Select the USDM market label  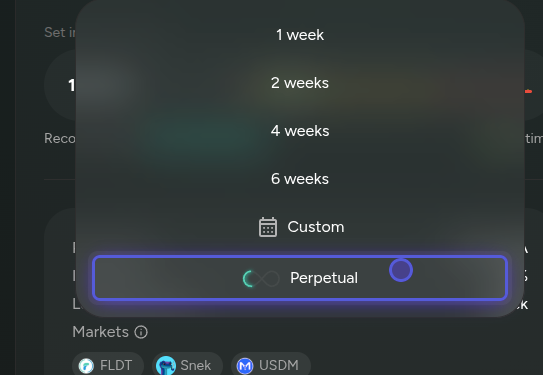[279, 365]
